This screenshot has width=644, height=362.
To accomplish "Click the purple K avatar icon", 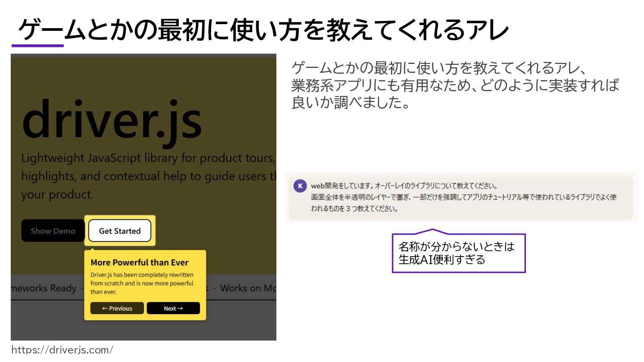I will click(300, 185).
